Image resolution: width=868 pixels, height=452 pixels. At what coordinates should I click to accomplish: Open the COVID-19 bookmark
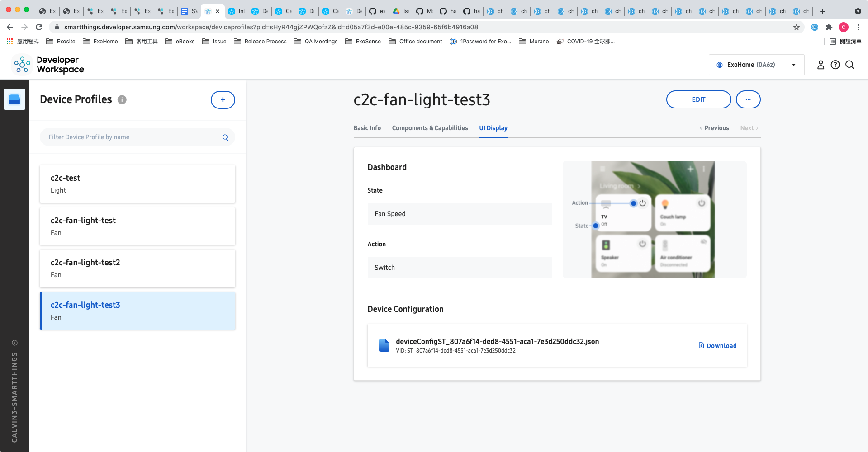(585, 42)
